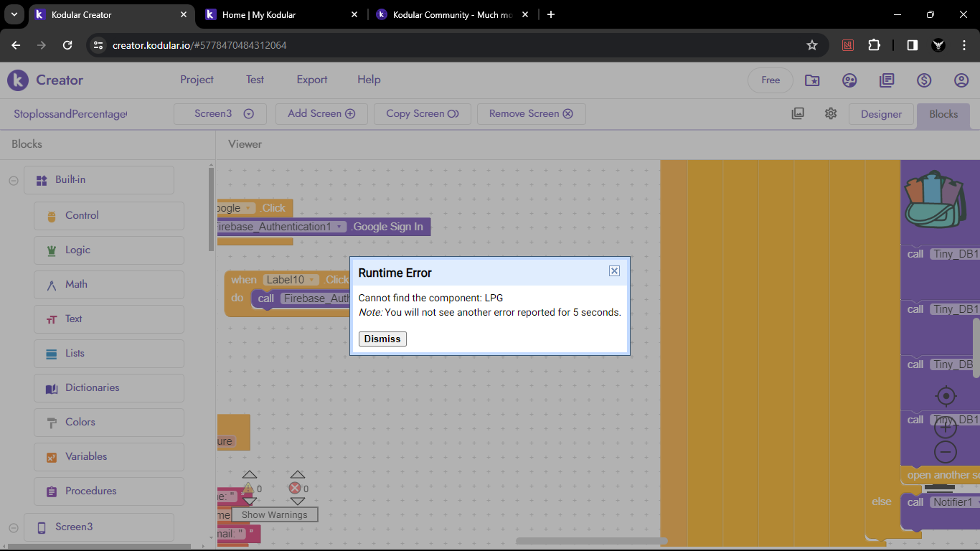The width and height of the screenshot is (980, 551).
Task: Toggle Show Warnings in the viewer
Action: (274, 514)
